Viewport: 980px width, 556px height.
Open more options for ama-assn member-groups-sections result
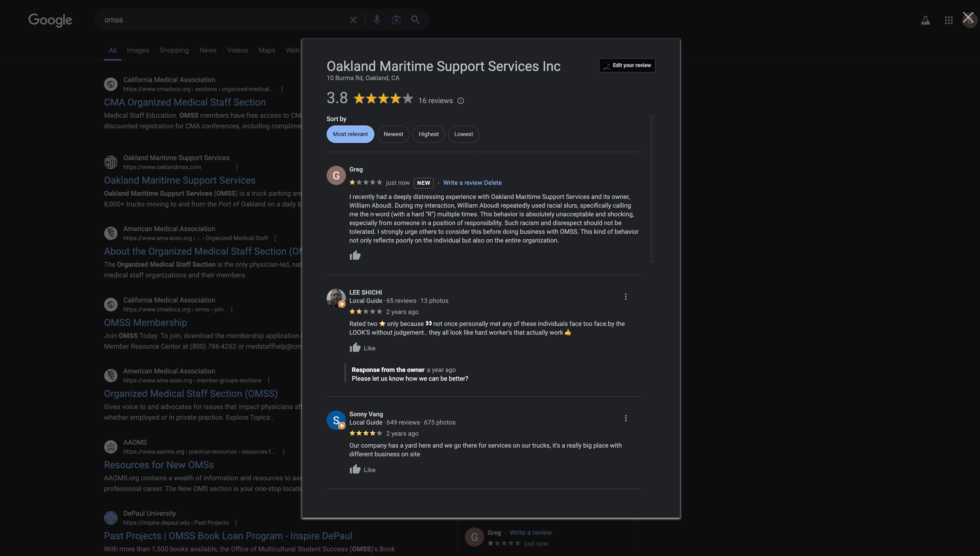pyautogui.click(x=268, y=381)
